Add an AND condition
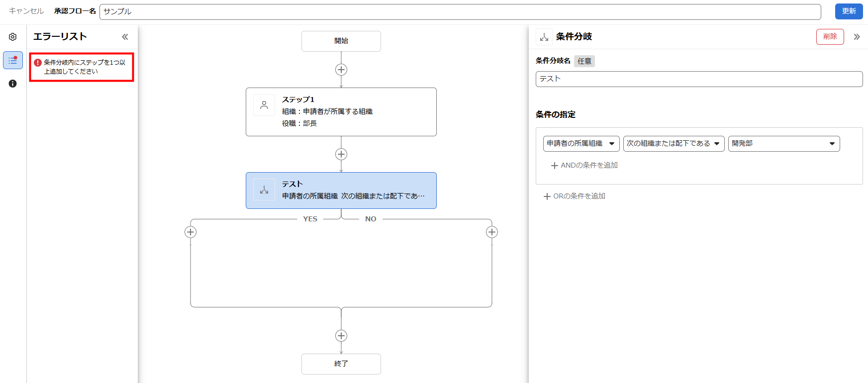Screen dimensions: 868x383 [x=584, y=165]
